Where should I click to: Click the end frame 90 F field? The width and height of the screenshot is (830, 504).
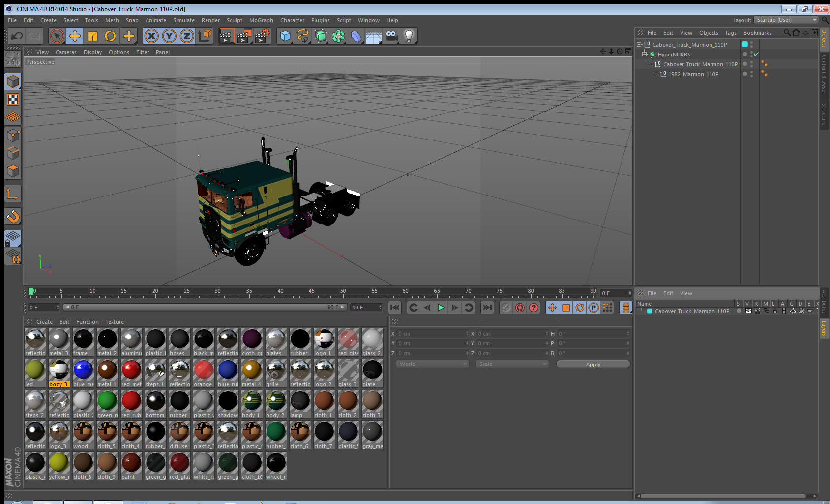click(366, 307)
